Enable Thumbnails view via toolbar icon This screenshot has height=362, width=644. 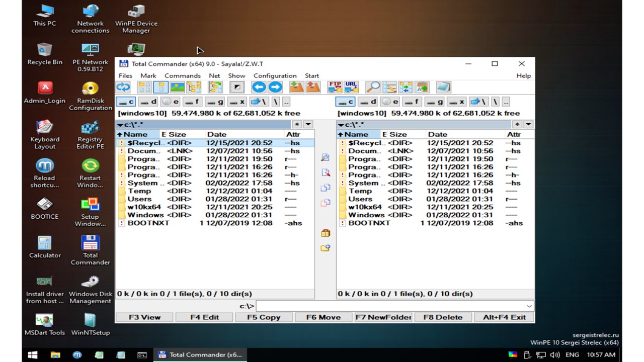pyautogui.click(x=177, y=87)
